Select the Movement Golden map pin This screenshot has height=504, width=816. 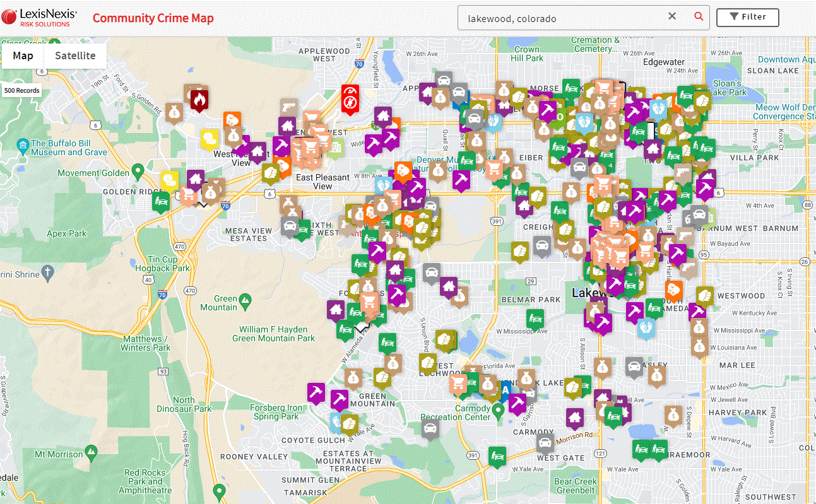pyautogui.click(x=138, y=170)
